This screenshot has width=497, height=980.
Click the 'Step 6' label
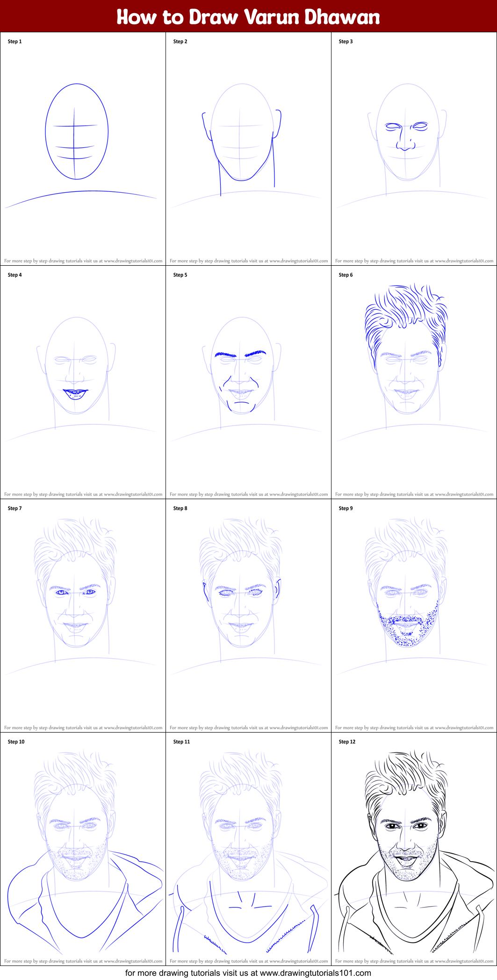(x=346, y=275)
